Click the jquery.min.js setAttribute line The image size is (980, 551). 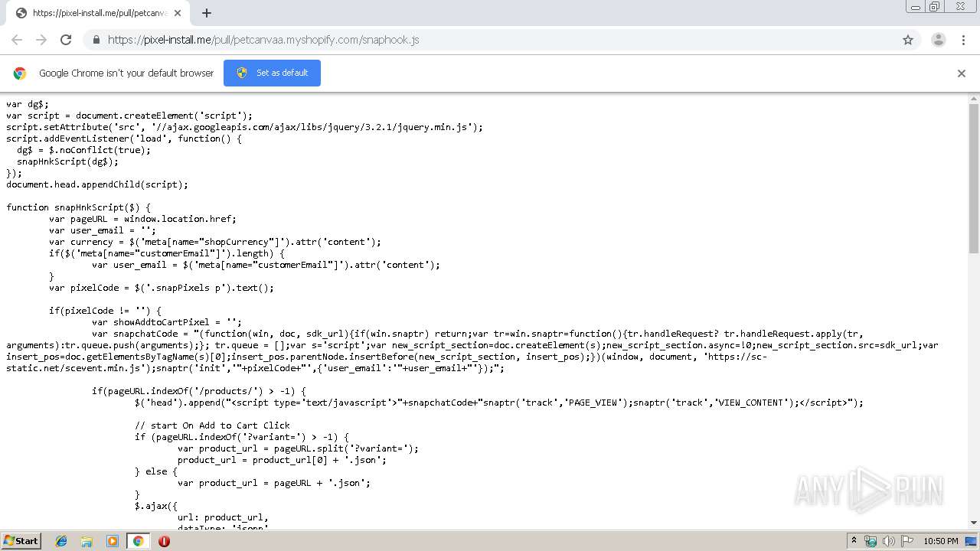245,127
